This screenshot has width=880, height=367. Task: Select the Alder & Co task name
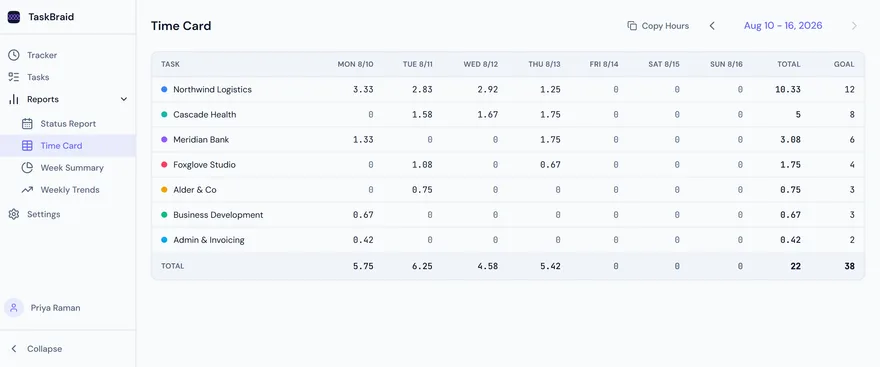click(x=195, y=190)
